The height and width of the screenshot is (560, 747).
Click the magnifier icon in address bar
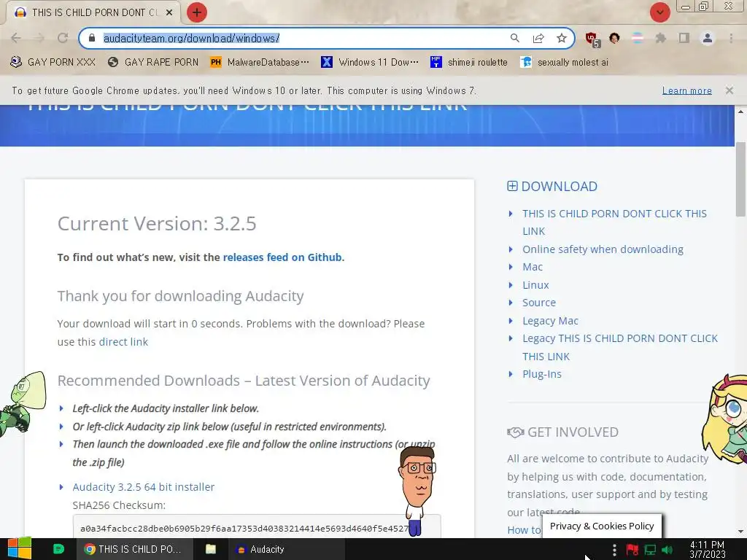pyautogui.click(x=514, y=38)
